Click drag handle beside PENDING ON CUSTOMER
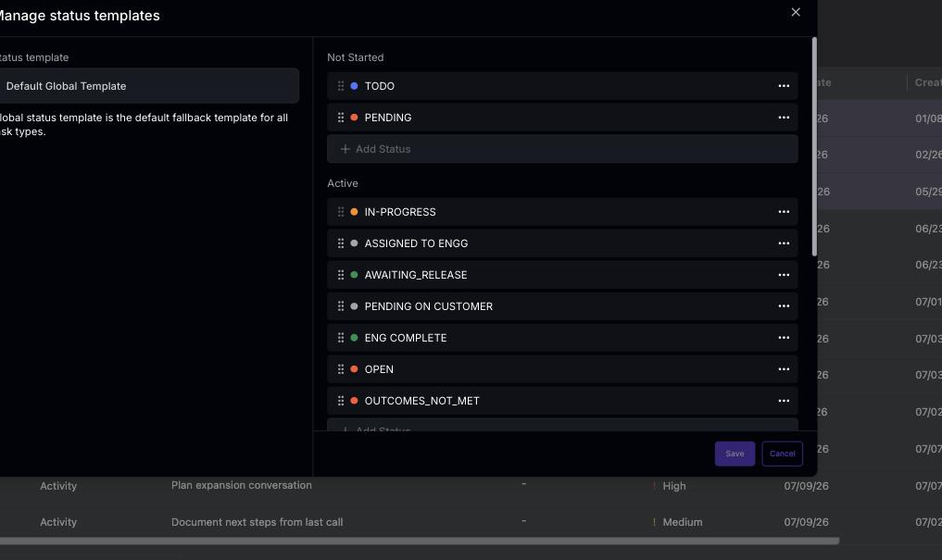942x560 pixels. pyautogui.click(x=341, y=306)
